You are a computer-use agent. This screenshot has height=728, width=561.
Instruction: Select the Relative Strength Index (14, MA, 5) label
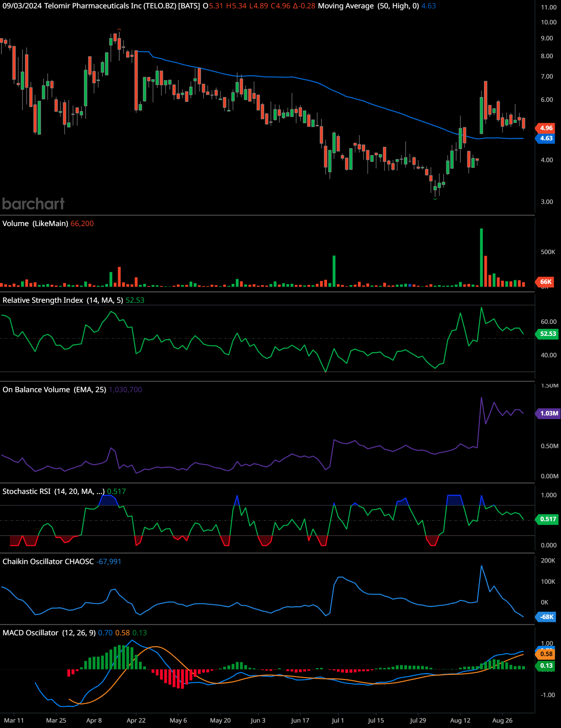coord(63,300)
